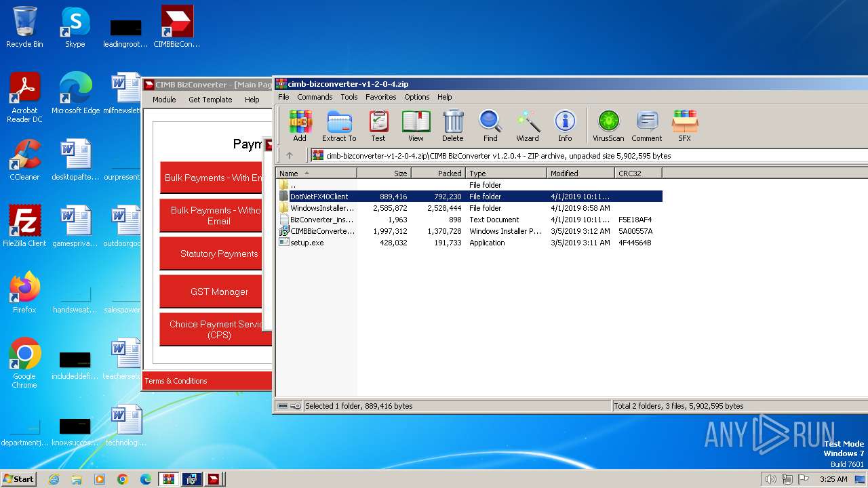This screenshot has height=488, width=868.
Task: Switch to WinRAR taskbar button
Action: (168, 479)
